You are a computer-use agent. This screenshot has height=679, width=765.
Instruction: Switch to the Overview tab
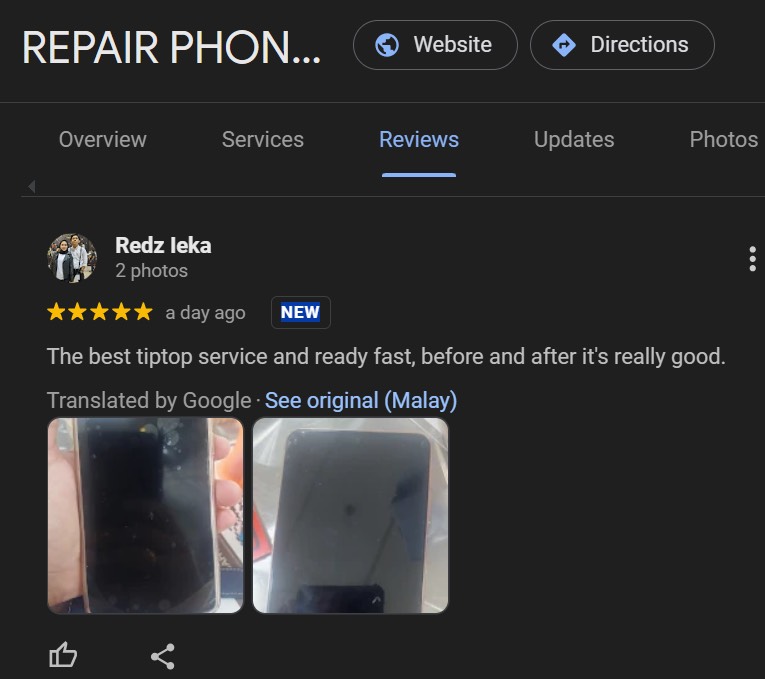[x=102, y=140]
